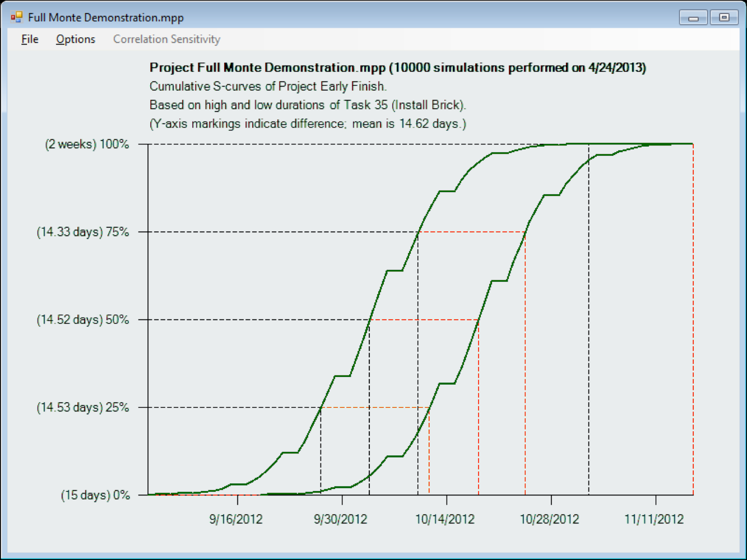Click the red dashed line at 50%

pyautogui.click(x=424, y=320)
